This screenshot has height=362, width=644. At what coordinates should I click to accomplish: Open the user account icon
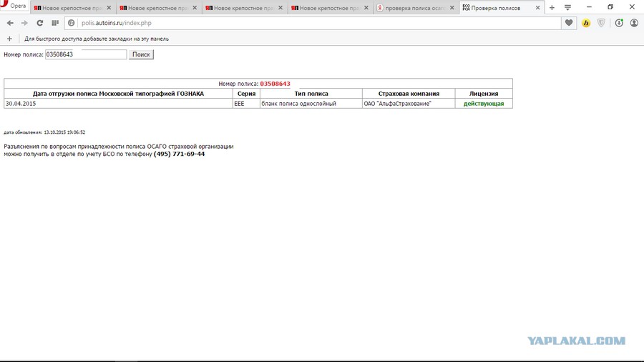[x=634, y=23]
